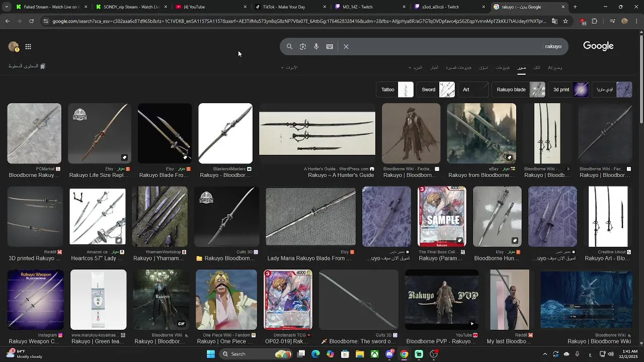Screen dimensions: 644x362
Task: Switch to the YouTube browser tab
Action: coord(212,7)
